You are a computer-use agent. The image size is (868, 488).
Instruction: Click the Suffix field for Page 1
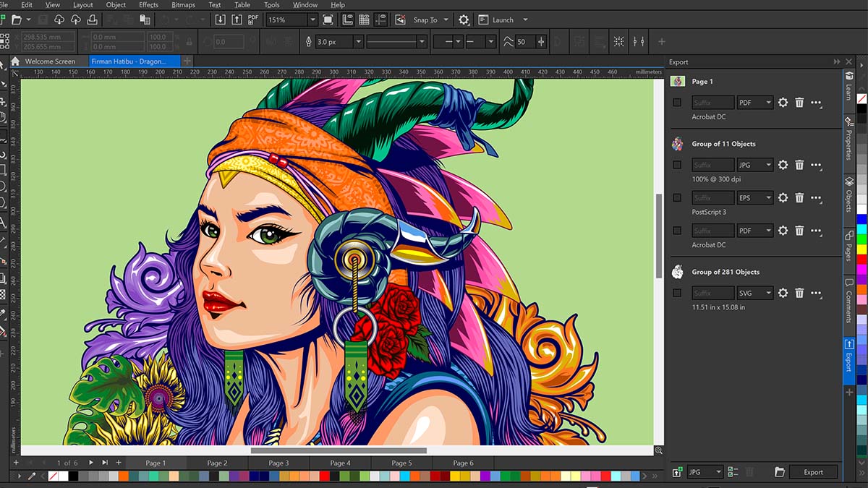click(712, 103)
